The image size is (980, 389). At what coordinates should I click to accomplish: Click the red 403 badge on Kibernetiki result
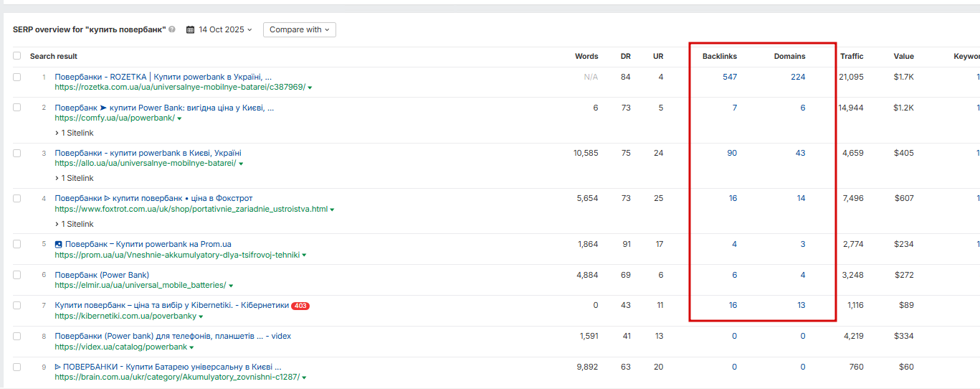click(300, 306)
